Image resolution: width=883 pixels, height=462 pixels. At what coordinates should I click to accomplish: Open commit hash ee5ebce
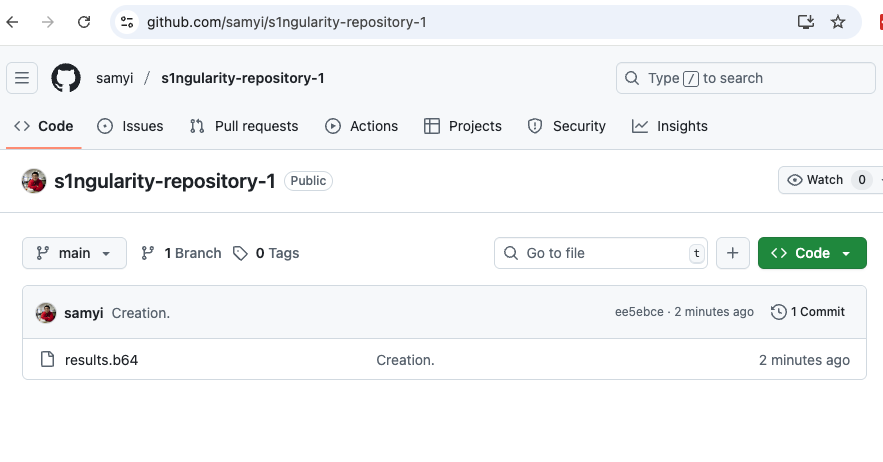point(639,312)
